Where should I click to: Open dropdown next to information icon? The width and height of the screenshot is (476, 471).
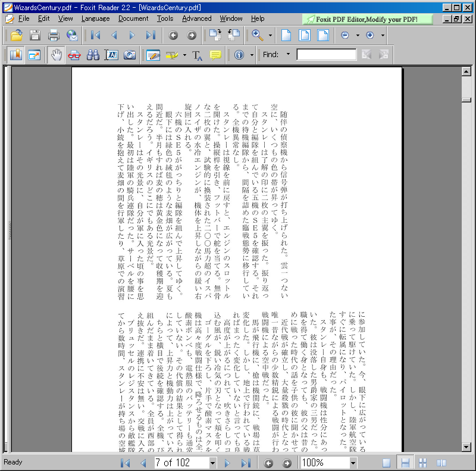(x=252, y=55)
